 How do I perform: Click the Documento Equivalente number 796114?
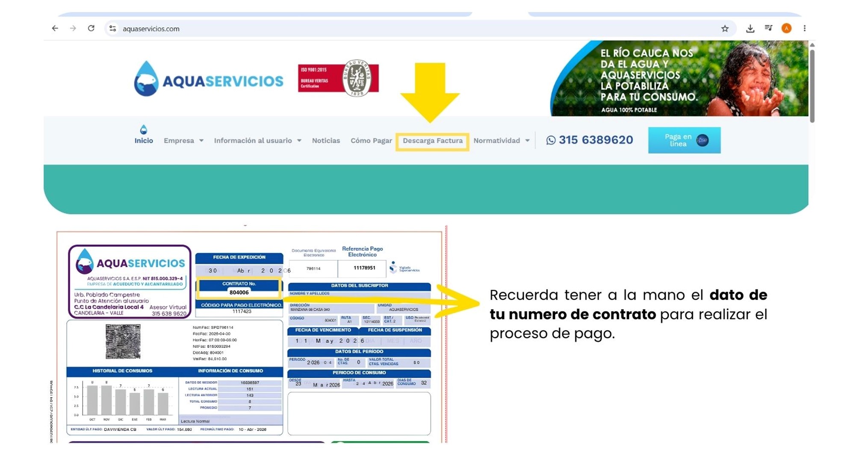click(313, 268)
